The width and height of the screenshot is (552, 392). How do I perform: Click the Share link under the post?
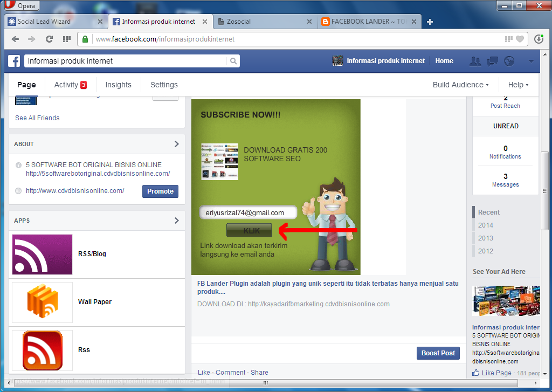pyautogui.click(x=259, y=373)
